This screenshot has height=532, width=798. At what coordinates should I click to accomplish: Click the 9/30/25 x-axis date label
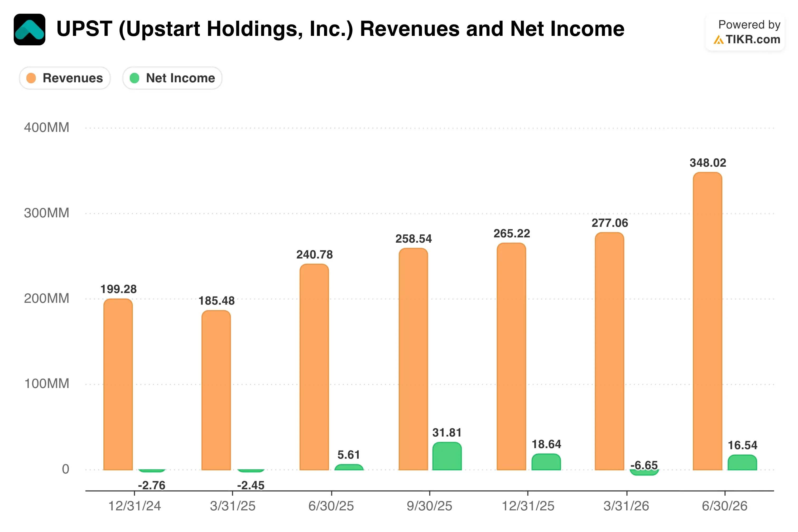(429, 506)
